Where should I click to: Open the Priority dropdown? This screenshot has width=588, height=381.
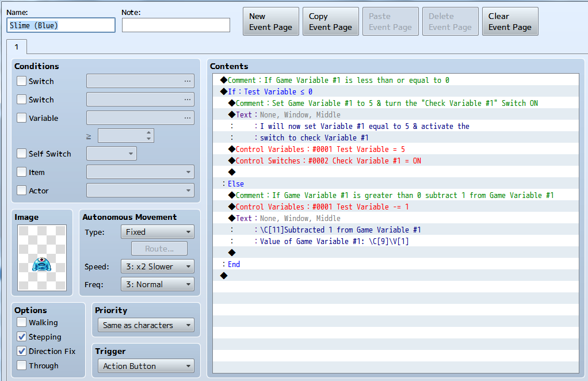(x=146, y=325)
